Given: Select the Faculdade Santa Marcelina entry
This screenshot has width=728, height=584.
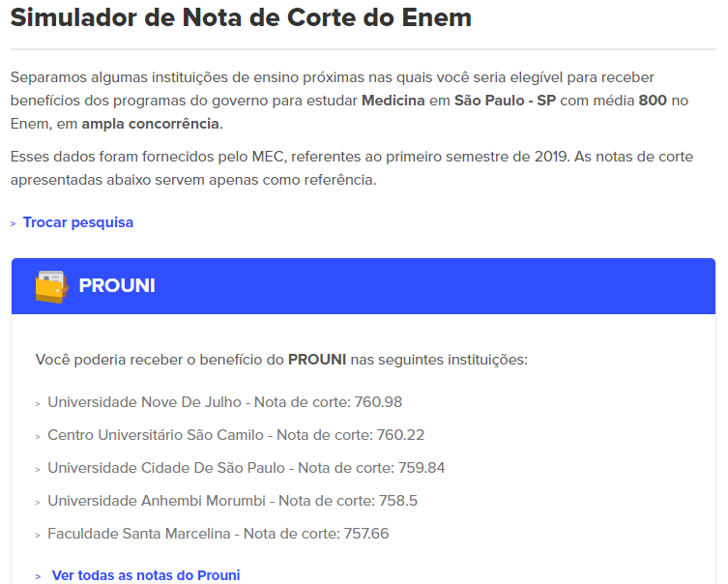Looking at the screenshot, I should pos(218,534).
